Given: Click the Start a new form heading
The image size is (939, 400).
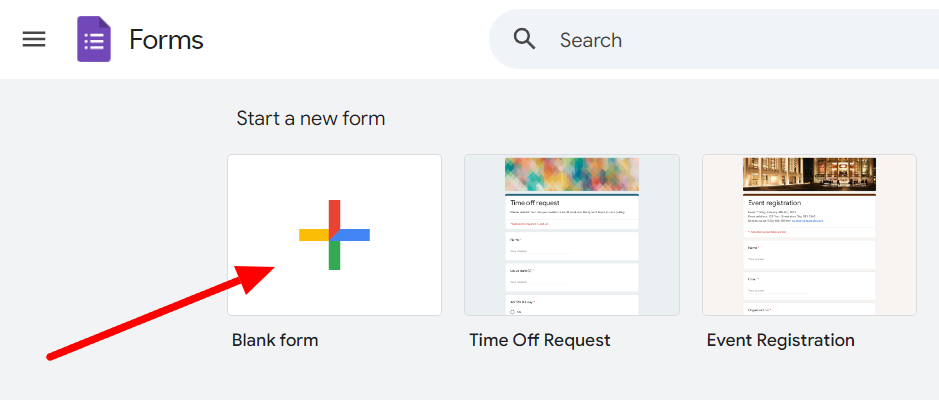Looking at the screenshot, I should 311,119.
